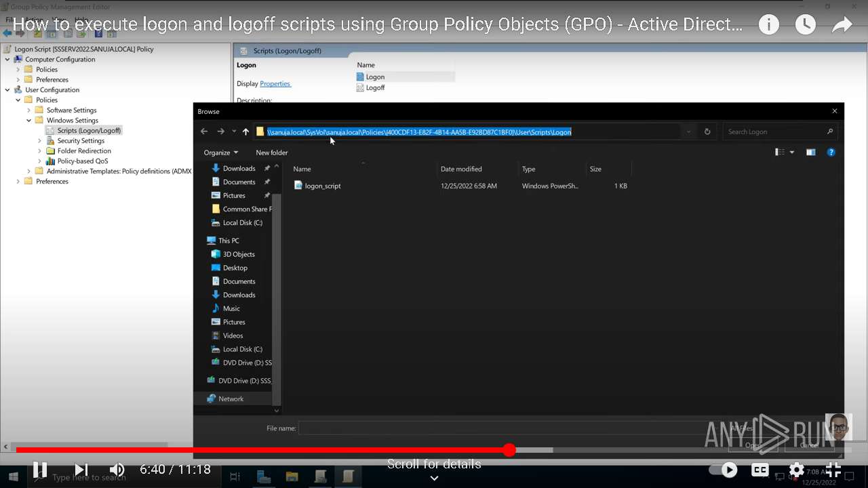The width and height of the screenshot is (868, 488).
Task: Toggle closed captions
Action: [x=760, y=469]
